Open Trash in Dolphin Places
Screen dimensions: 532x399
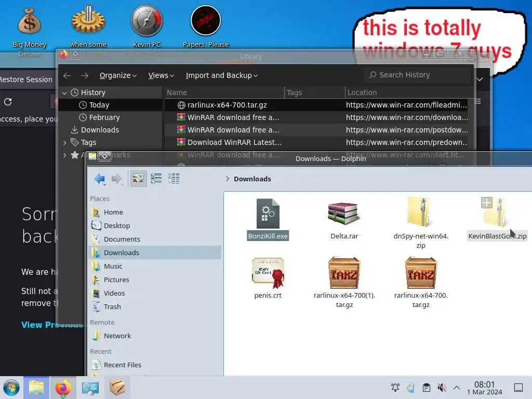[x=155, y=307]
